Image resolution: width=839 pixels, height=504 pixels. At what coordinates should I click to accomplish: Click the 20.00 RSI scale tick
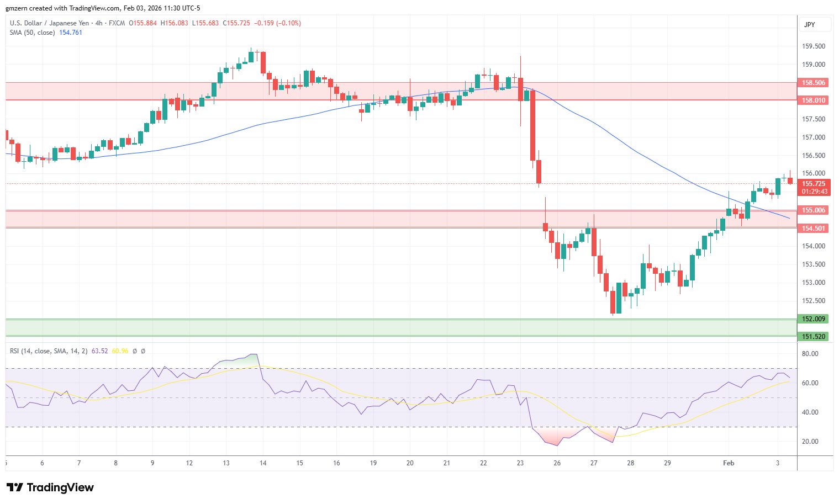point(810,442)
